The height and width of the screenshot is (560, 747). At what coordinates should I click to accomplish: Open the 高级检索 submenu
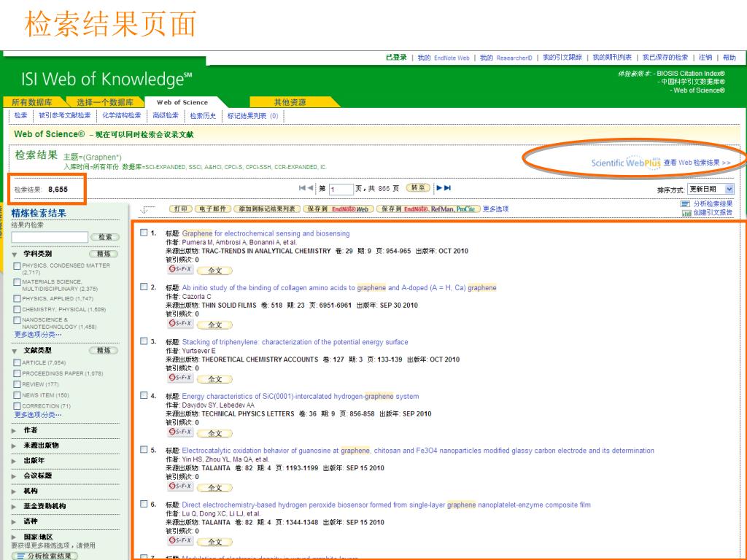[166, 115]
